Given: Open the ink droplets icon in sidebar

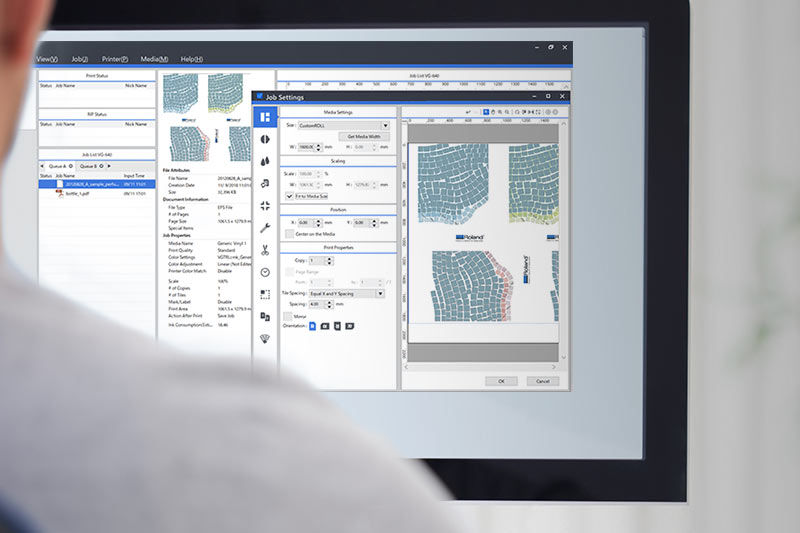Looking at the screenshot, I should pyautogui.click(x=265, y=161).
